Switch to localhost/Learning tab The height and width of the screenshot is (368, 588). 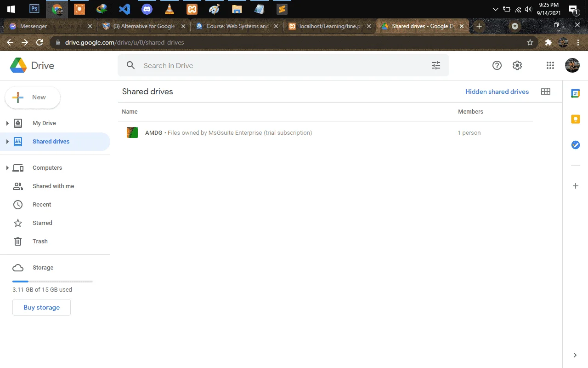click(330, 26)
